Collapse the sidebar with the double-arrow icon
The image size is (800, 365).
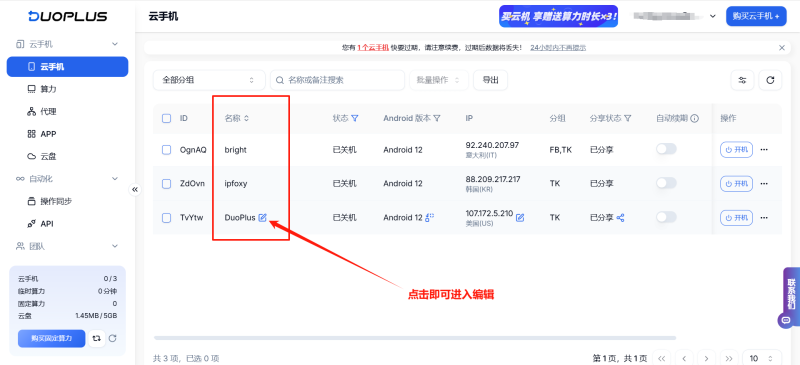point(135,189)
